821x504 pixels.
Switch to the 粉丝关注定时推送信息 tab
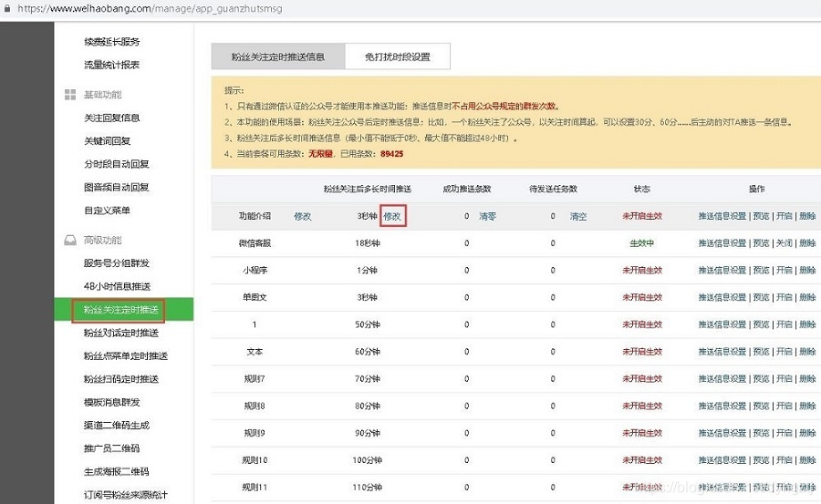tap(278, 57)
